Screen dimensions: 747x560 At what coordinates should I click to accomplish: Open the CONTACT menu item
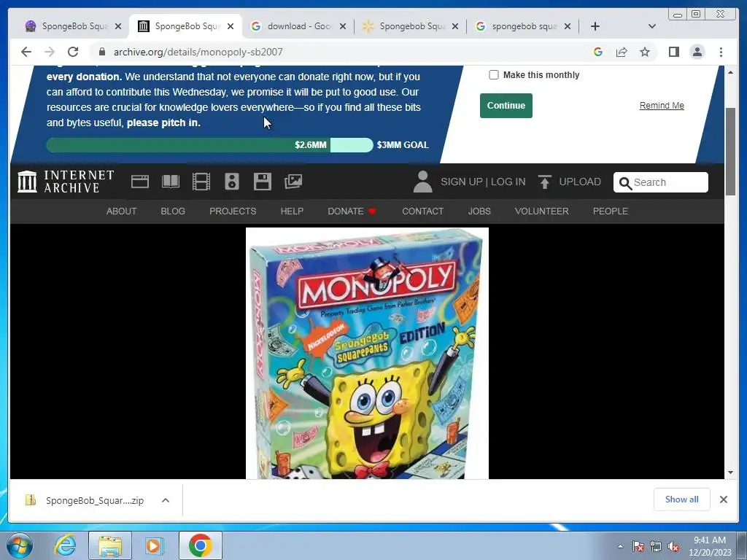[422, 211]
